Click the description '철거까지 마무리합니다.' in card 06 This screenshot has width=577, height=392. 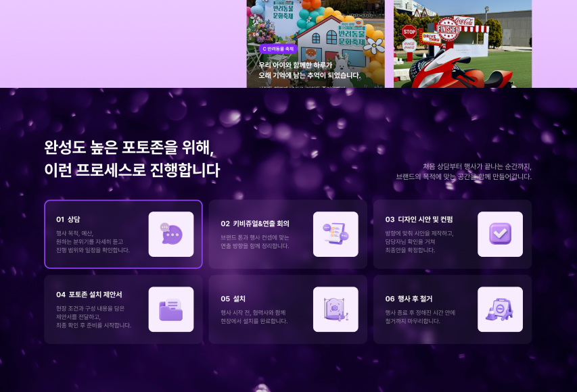413,321
